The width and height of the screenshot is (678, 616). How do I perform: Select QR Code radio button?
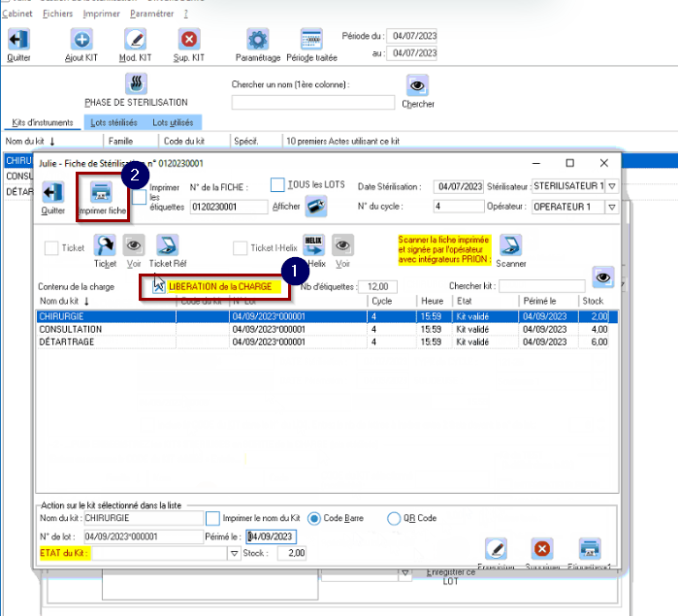[x=394, y=518]
